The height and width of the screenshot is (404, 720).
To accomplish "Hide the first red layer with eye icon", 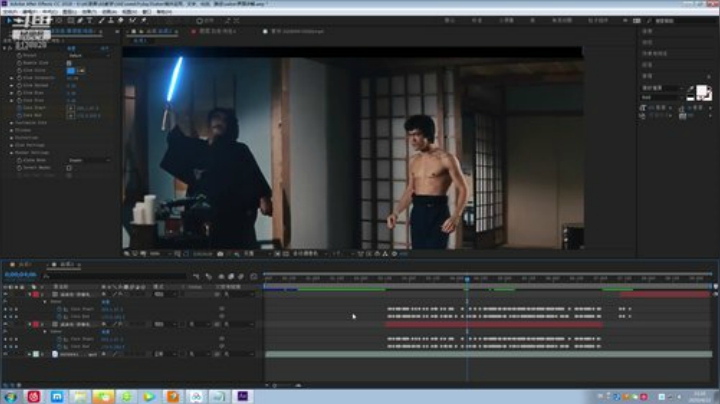I will click(x=6, y=294).
